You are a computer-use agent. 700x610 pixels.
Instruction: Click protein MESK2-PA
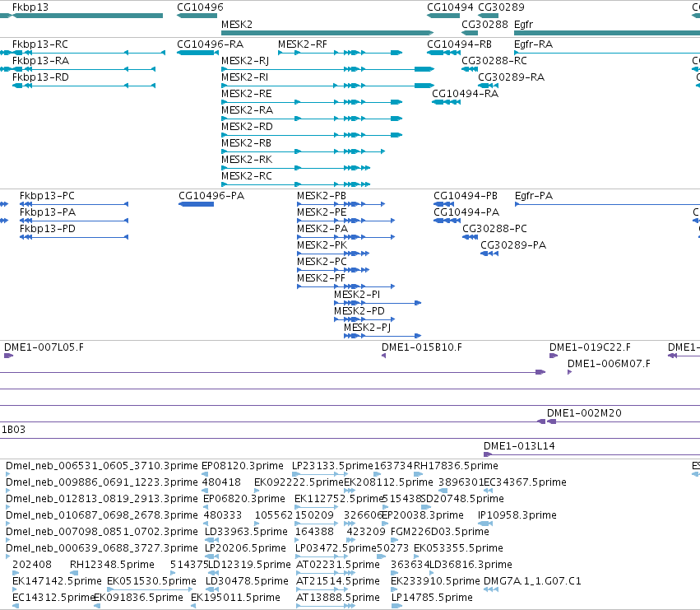pyautogui.click(x=322, y=229)
